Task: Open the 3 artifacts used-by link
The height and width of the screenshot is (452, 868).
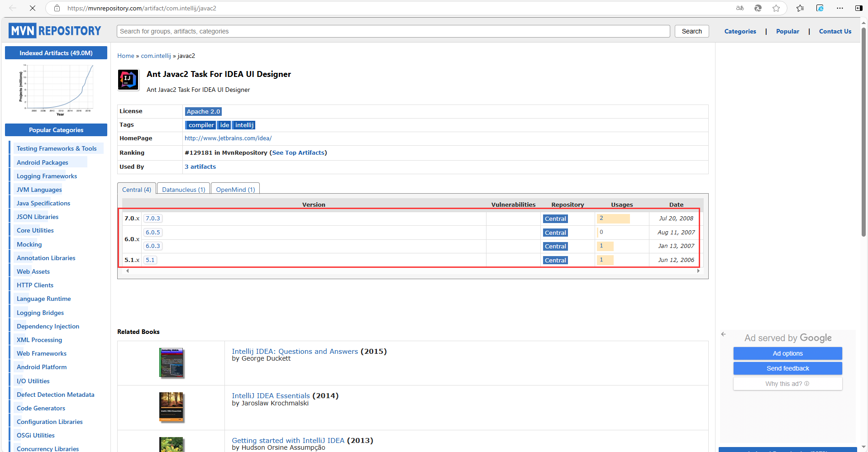Action: pos(200,167)
